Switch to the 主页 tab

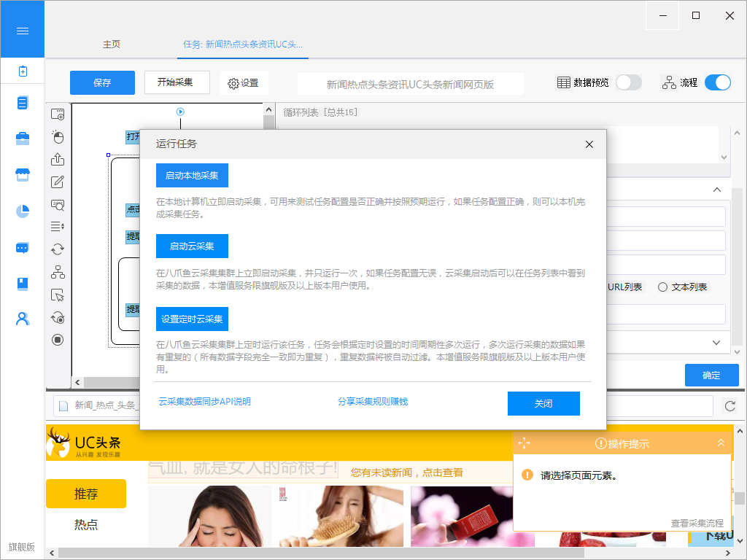[x=112, y=44]
